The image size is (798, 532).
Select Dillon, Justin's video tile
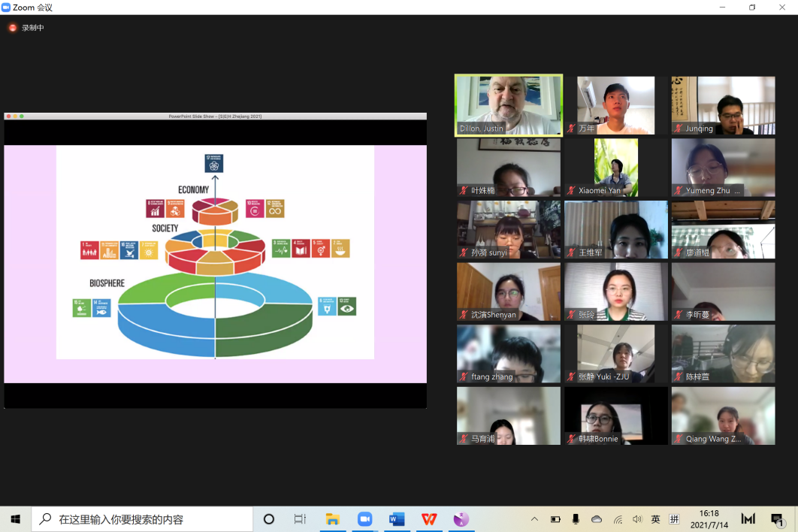point(509,105)
